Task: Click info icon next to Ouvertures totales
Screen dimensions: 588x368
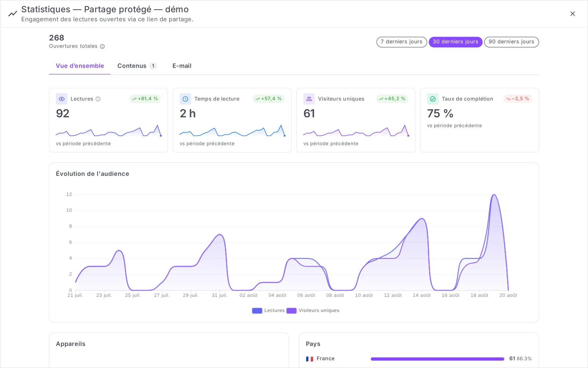Action: (102, 46)
